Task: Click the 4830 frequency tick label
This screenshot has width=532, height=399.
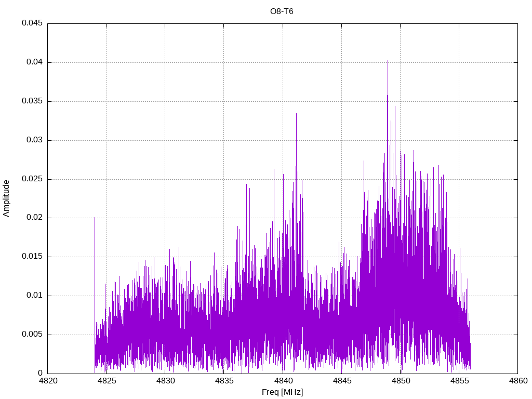Action: (165, 381)
